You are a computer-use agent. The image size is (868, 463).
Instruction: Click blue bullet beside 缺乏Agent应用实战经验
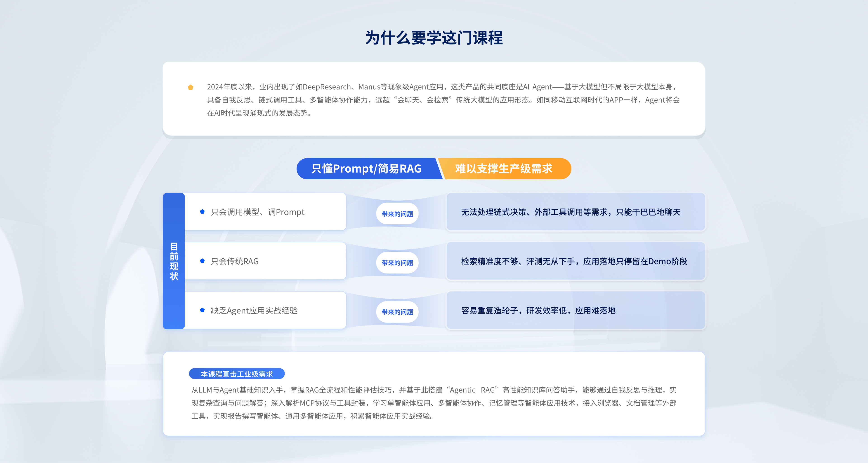(202, 310)
